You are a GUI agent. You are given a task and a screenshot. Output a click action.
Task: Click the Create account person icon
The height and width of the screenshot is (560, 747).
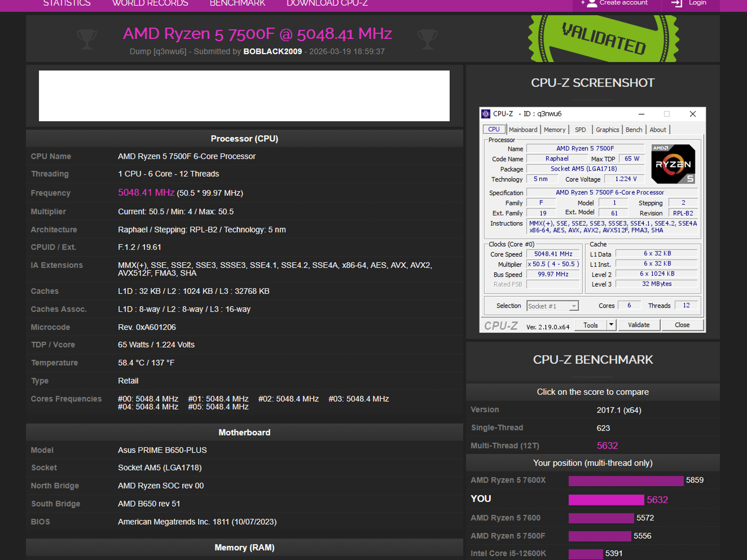point(591,3)
